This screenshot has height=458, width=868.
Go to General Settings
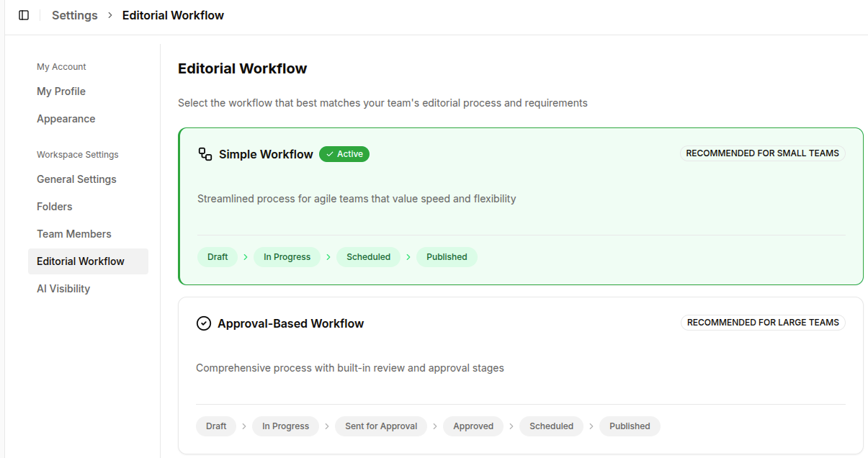click(76, 179)
